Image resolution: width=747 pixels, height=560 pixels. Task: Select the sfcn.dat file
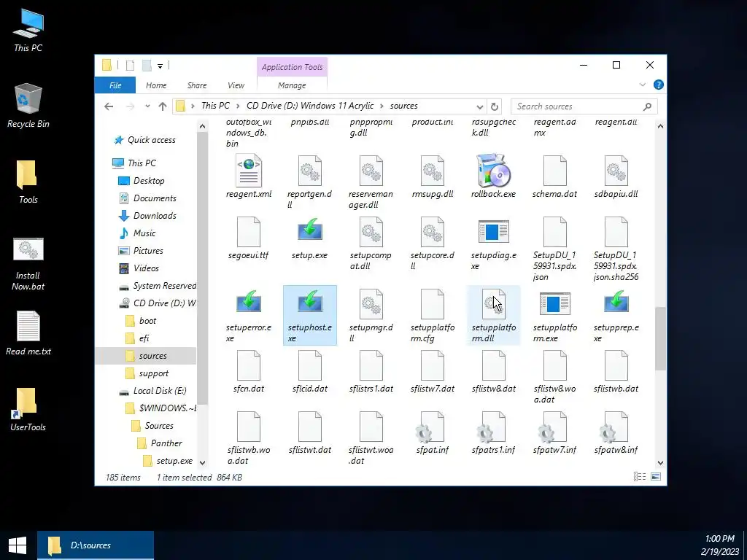pyautogui.click(x=249, y=371)
